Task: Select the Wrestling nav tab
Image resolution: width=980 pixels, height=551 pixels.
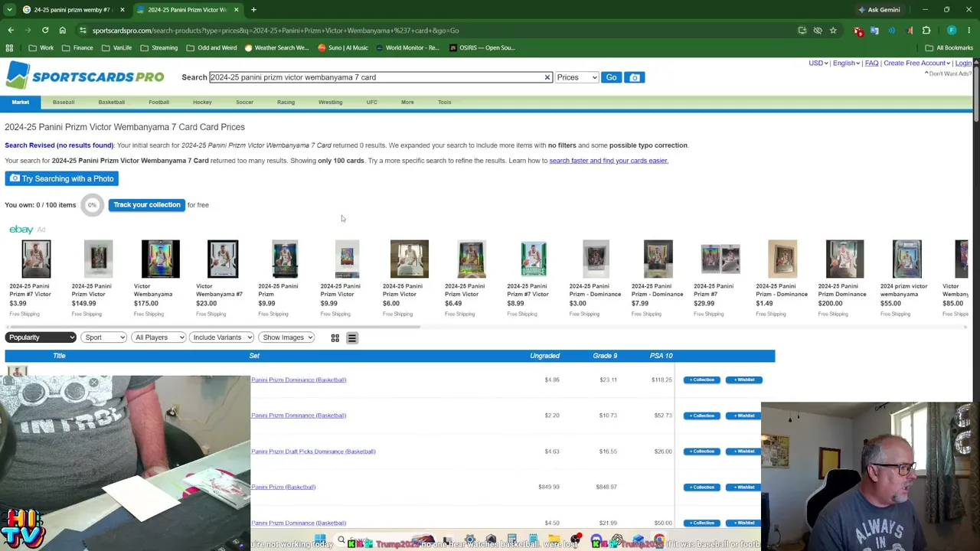Action: [330, 102]
